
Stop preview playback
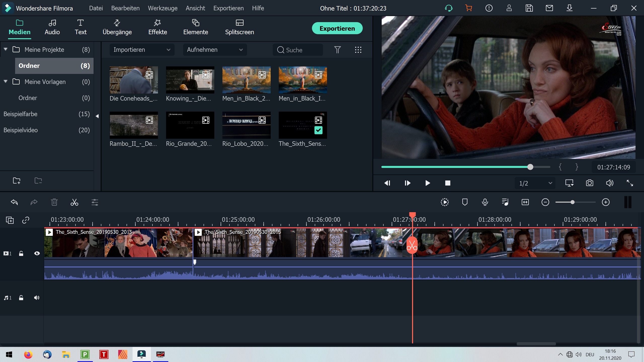coord(448,183)
